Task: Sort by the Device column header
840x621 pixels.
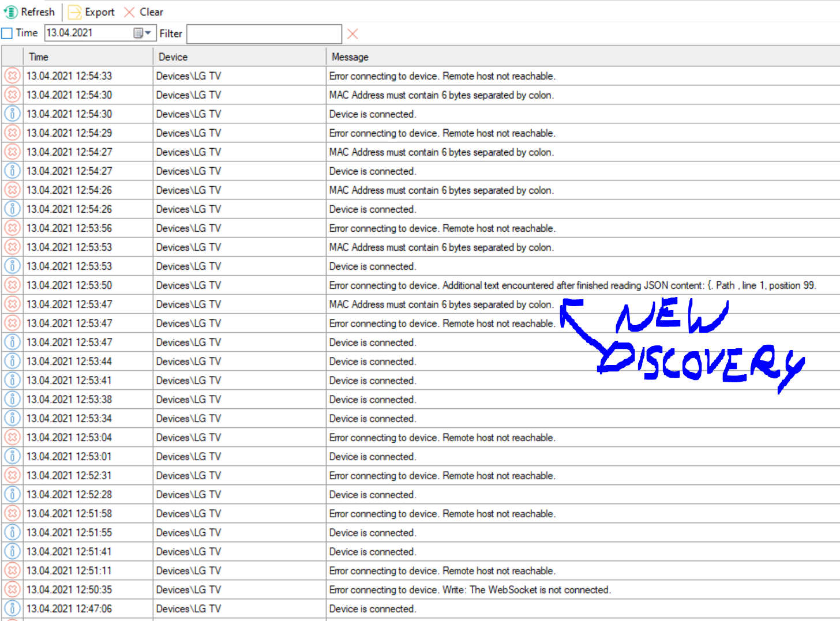Action: [x=239, y=57]
